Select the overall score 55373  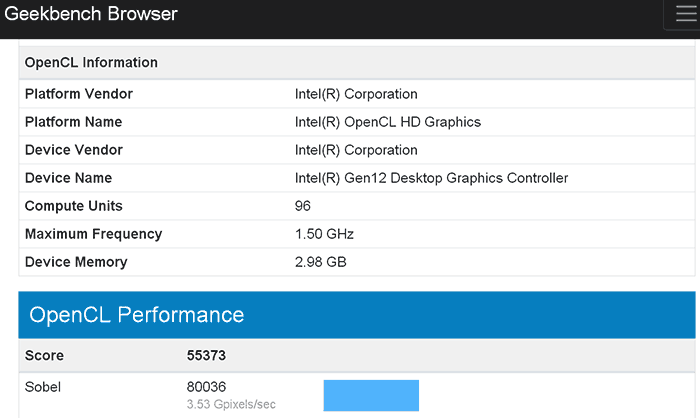[206, 355]
